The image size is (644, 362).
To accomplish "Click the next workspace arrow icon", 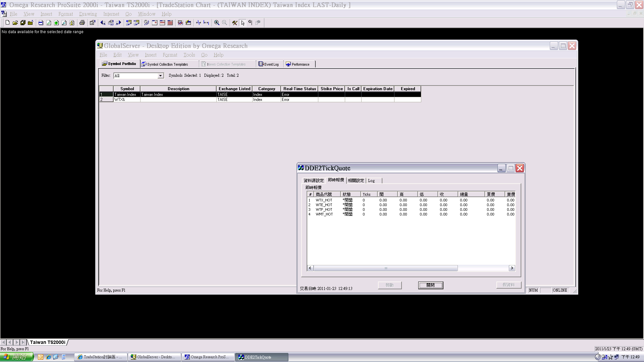I will (x=118, y=23).
